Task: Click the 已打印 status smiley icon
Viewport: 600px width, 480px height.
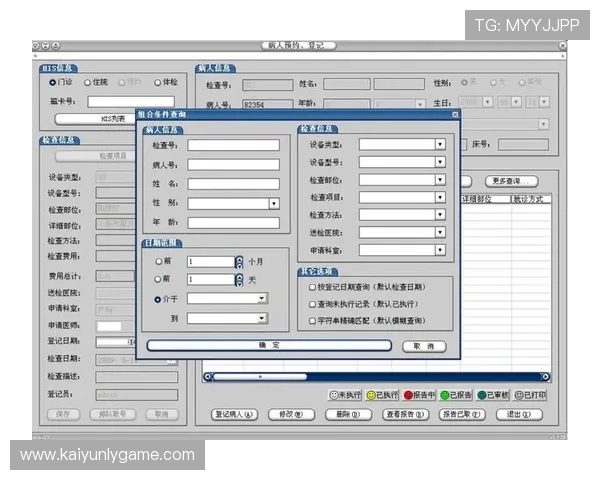Action: pyautogui.click(x=519, y=395)
